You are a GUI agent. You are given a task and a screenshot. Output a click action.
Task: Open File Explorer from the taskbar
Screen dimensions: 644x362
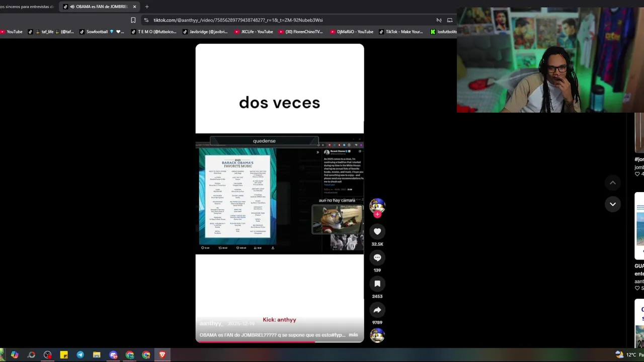point(97,355)
